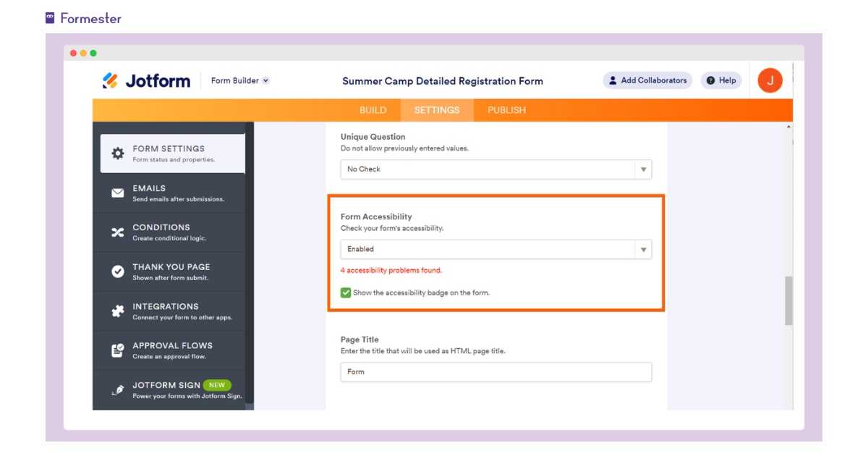Open the user avatar menu
This screenshot has height=456, width=868.
770,80
